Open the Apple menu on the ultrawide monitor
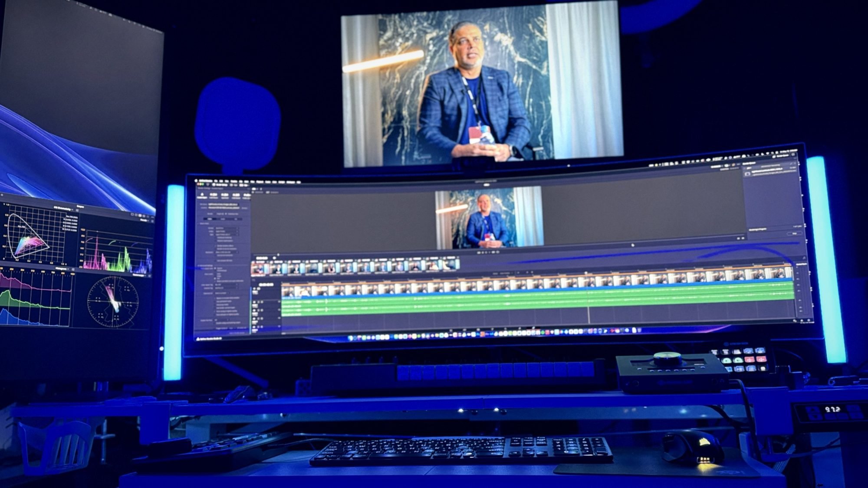 coord(196,181)
